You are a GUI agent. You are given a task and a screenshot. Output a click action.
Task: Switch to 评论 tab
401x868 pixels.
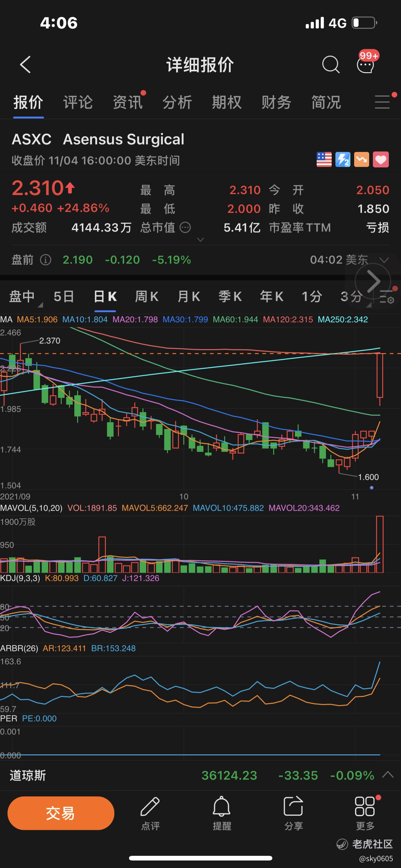[78, 102]
